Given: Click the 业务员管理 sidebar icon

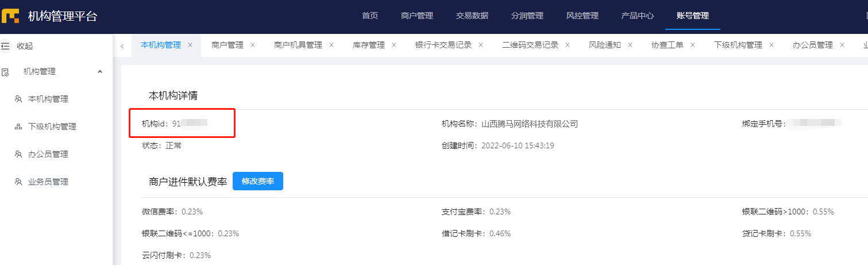Looking at the screenshot, I should click(18, 182).
